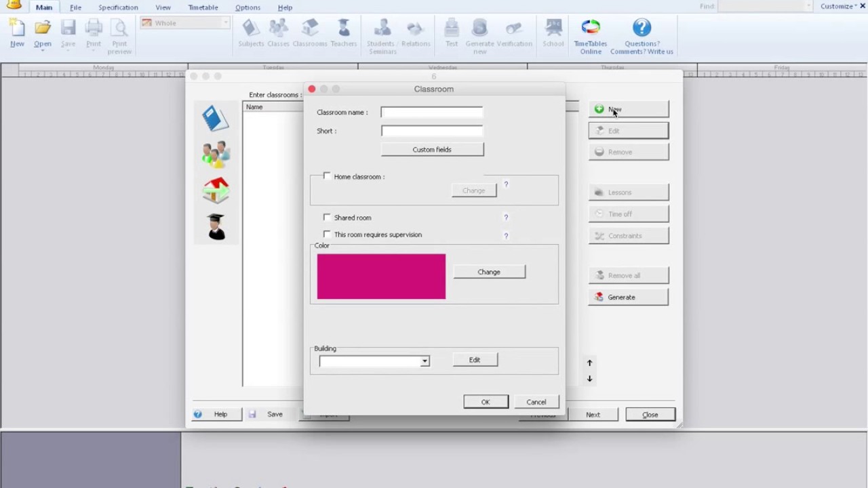Open the Teachers icon in the ribbon

tap(344, 33)
